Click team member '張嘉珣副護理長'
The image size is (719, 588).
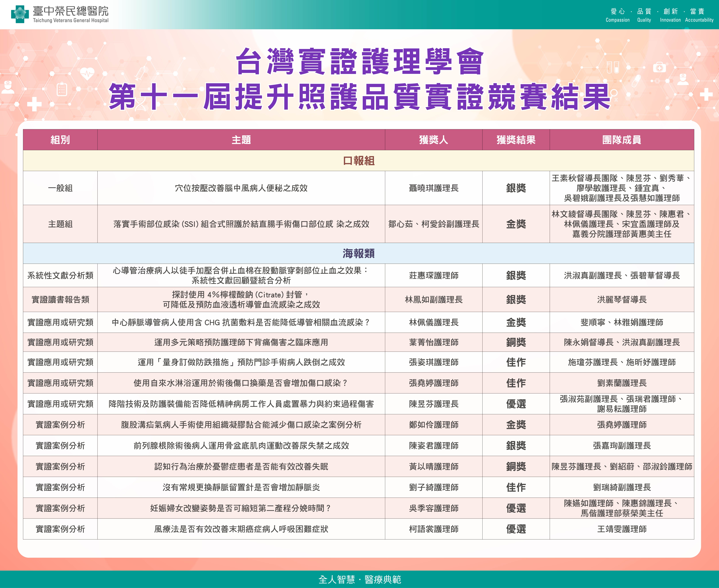(622, 445)
